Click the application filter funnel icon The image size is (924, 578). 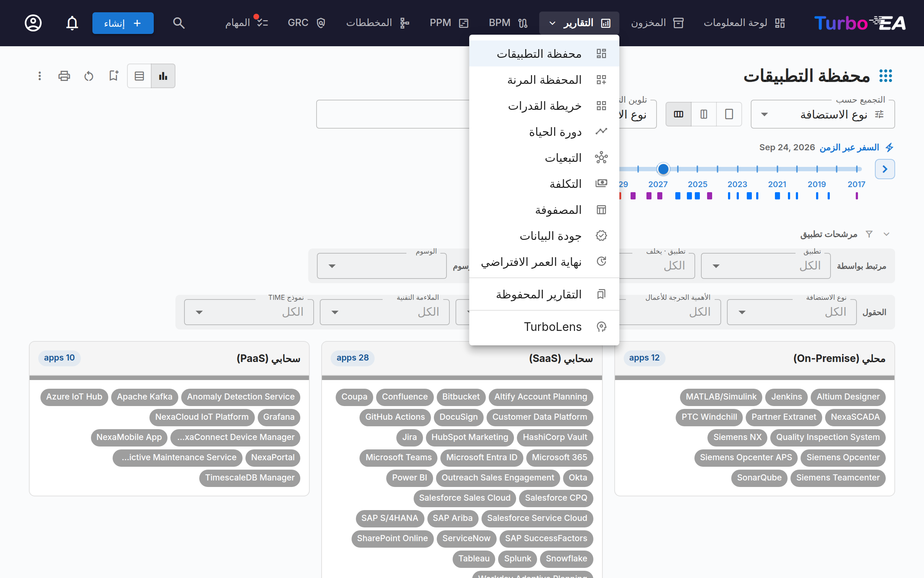(869, 234)
